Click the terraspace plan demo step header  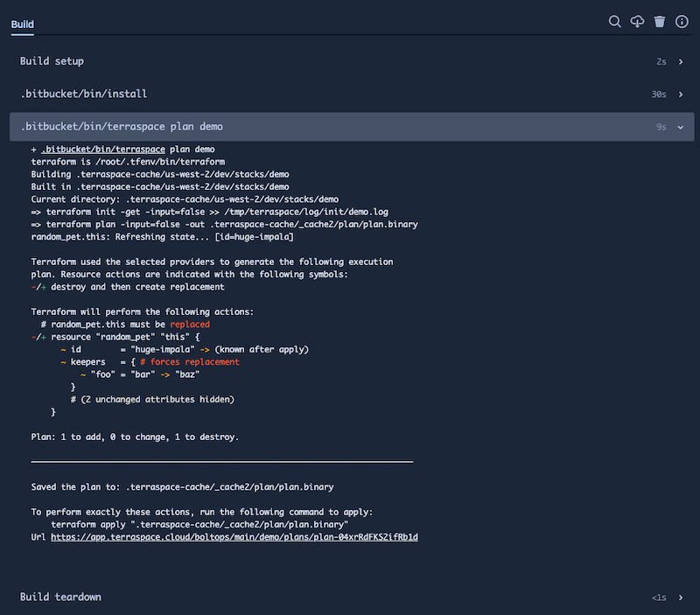[x=352, y=127]
